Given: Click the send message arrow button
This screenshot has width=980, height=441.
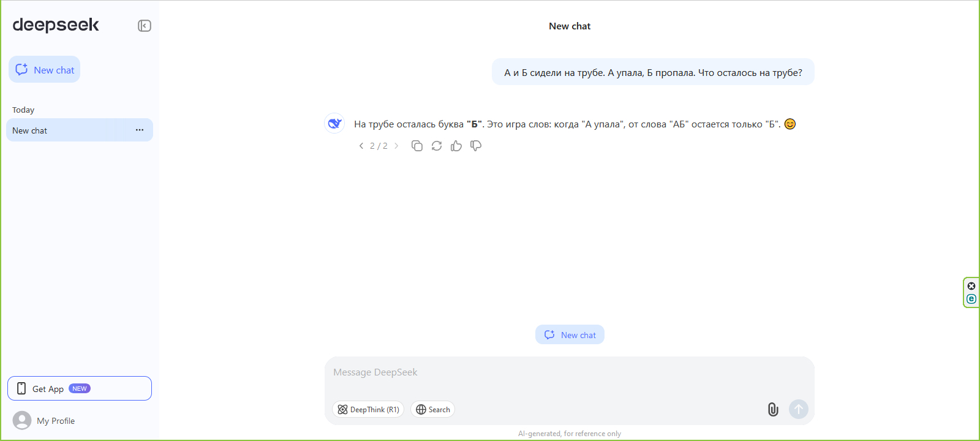Looking at the screenshot, I should pyautogui.click(x=799, y=409).
